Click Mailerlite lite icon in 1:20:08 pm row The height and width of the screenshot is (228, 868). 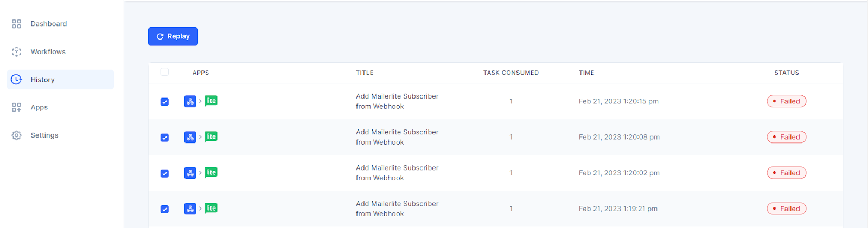point(211,137)
